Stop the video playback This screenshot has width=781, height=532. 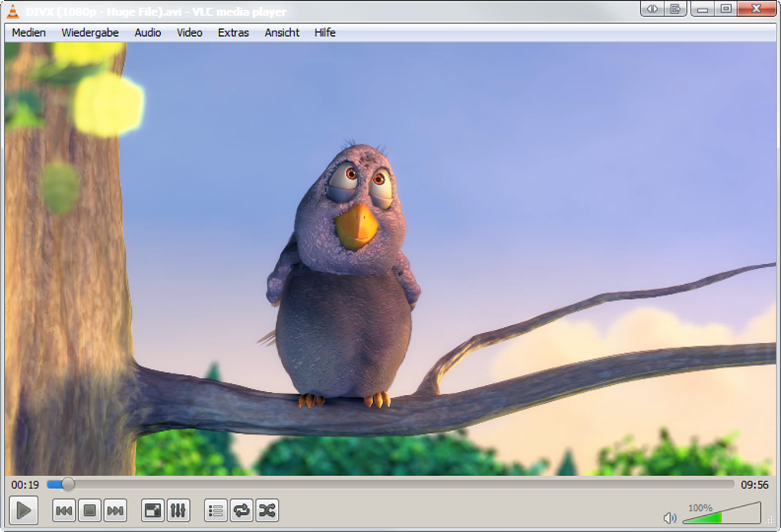point(90,511)
